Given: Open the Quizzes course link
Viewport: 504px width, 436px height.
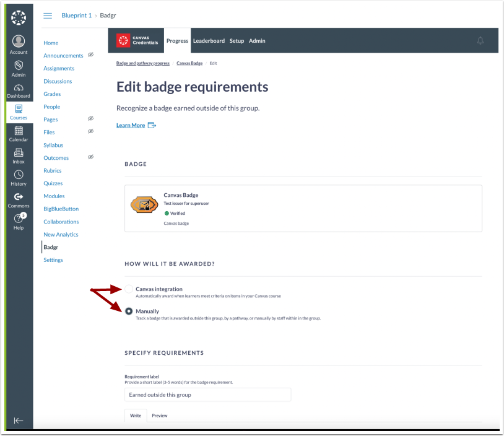Looking at the screenshot, I should click(x=53, y=183).
